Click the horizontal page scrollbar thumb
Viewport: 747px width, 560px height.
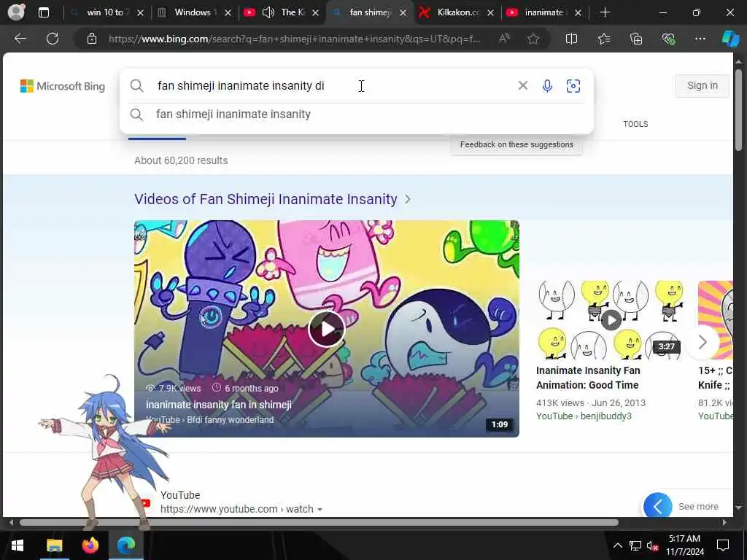pos(318,522)
